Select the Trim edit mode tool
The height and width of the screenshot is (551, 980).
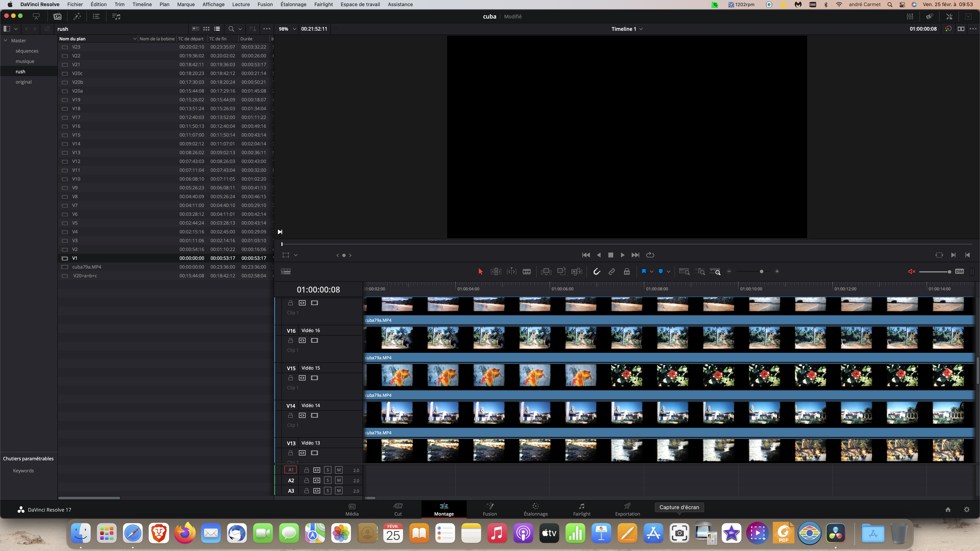pos(496,271)
